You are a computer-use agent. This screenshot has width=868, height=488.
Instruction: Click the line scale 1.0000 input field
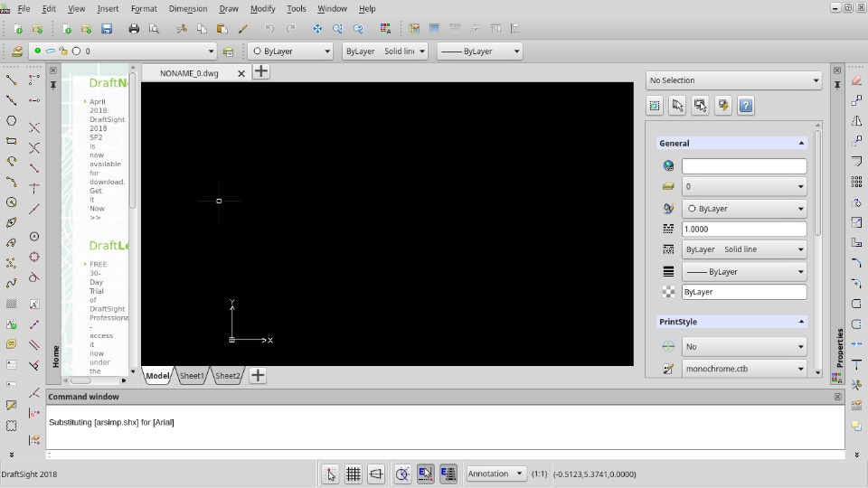point(743,229)
